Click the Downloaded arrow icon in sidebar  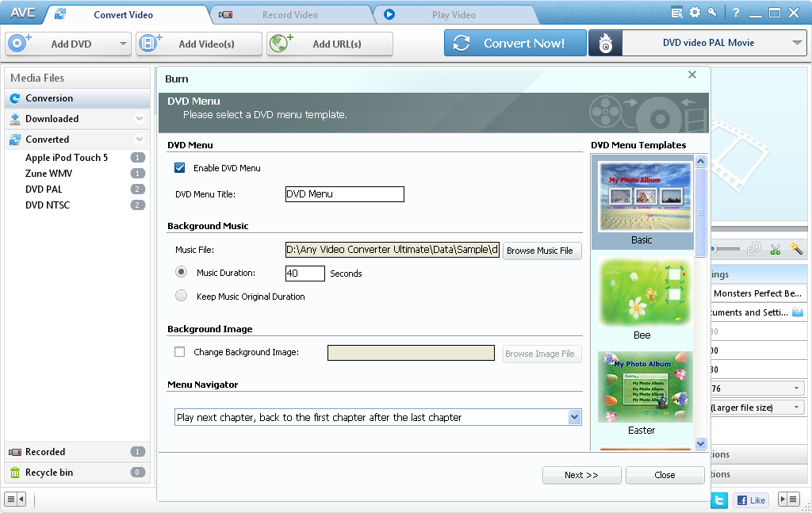pyautogui.click(x=15, y=119)
